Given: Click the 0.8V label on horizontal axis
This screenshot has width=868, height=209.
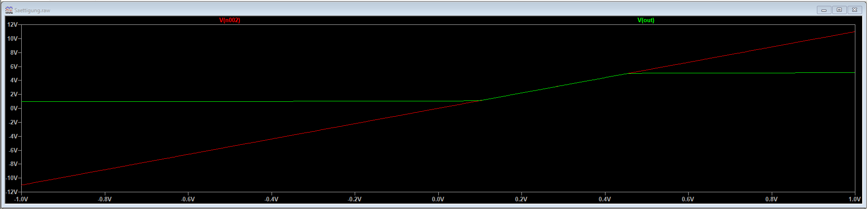Looking at the screenshot, I should click(772, 199).
